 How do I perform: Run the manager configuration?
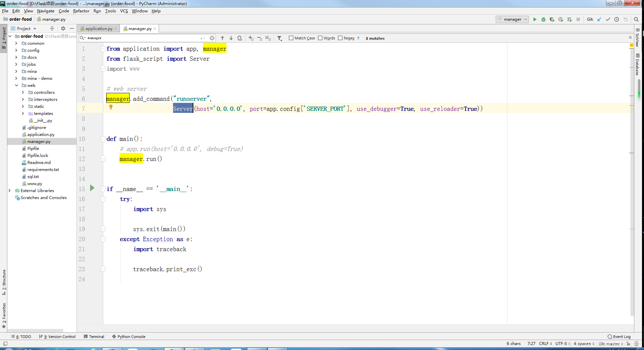pyautogui.click(x=535, y=19)
